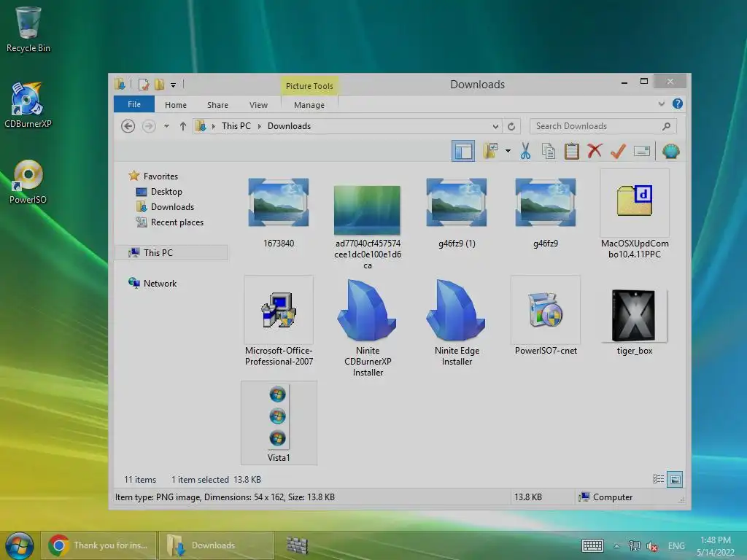The image size is (747, 560).
Task: Open the dropdown arrow beside folder options
Action: click(x=508, y=152)
